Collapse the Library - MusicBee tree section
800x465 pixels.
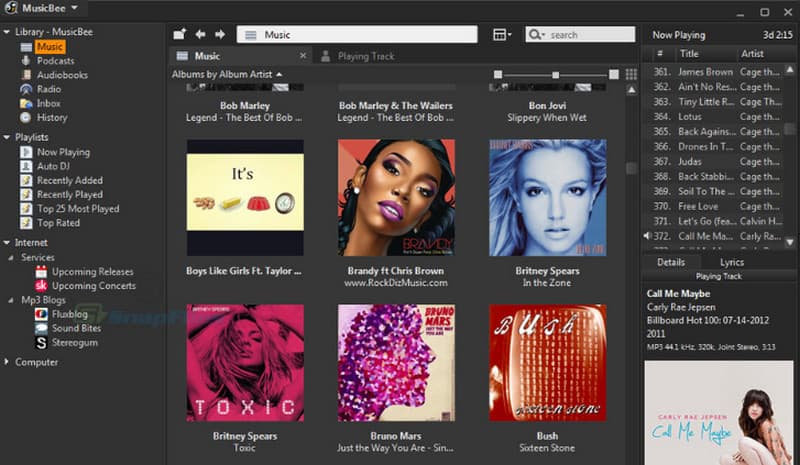[x=7, y=32]
